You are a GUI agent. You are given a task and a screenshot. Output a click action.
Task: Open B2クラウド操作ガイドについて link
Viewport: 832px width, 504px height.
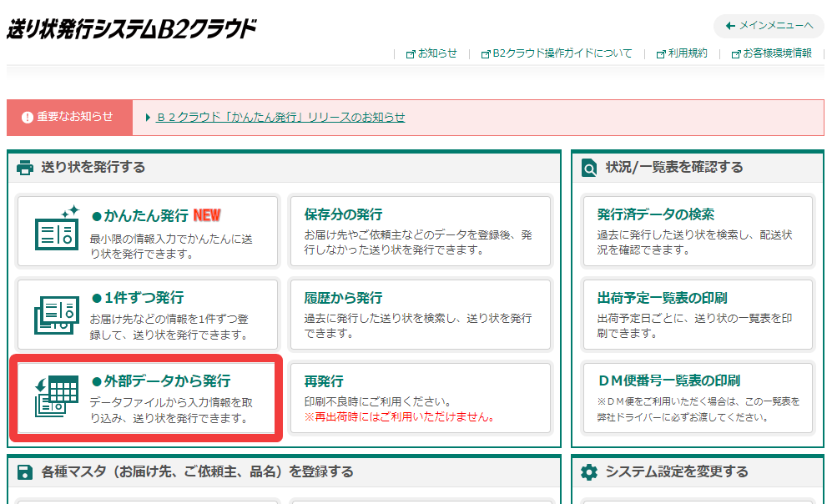click(562, 53)
